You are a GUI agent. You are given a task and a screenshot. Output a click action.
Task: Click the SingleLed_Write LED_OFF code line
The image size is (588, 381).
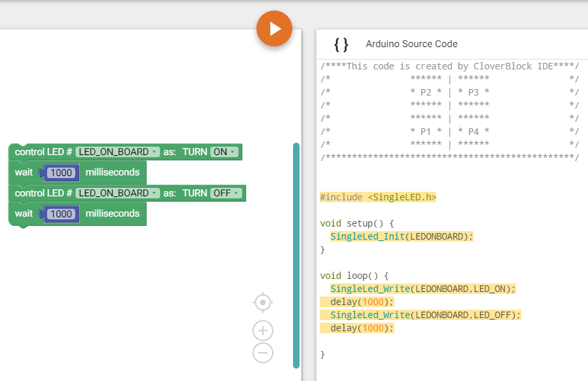(426, 315)
